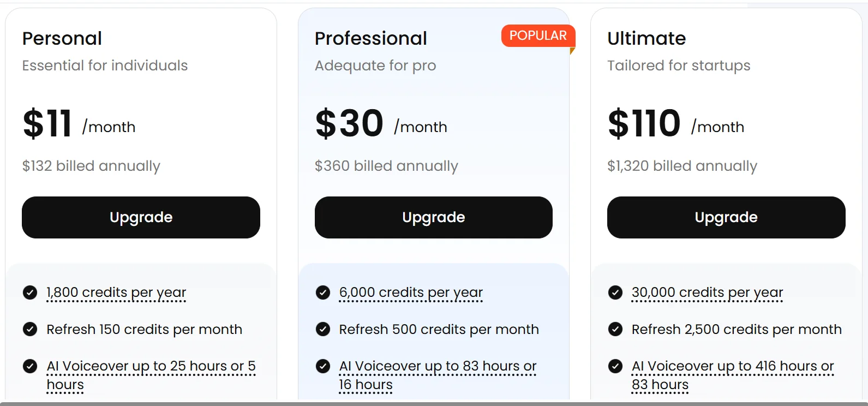This screenshot has height=406, width=868.
Task: Click the 6,000 credits per year text
Action: tap(411, 292)
